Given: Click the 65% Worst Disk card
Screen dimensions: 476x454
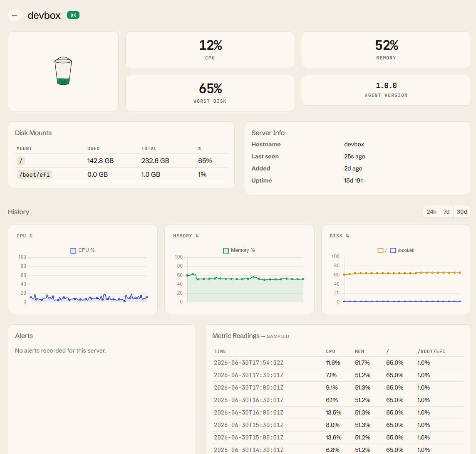Looking at the screenshot, I should 210,93.
